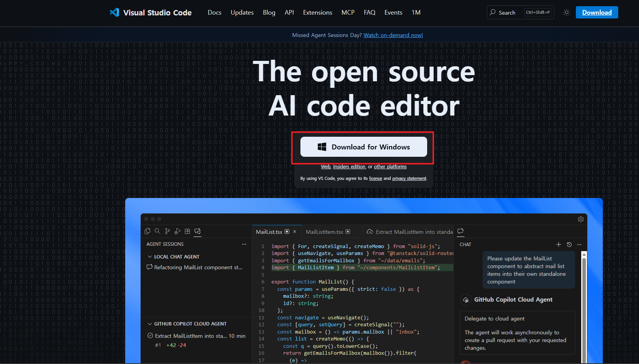Click the AGENT SESSIONS panel heading
Viewport: 639px width, 364px height.
tap(165, 244)
